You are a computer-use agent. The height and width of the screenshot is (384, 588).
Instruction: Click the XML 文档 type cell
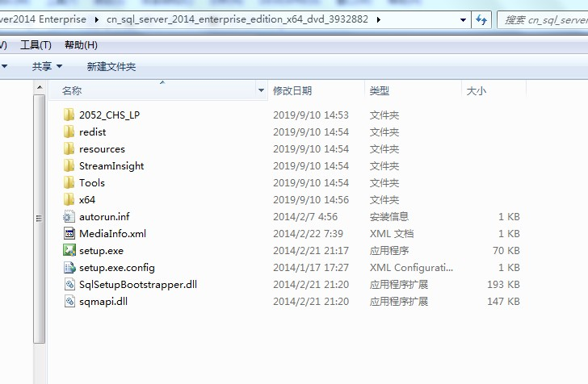pos(392,233)
